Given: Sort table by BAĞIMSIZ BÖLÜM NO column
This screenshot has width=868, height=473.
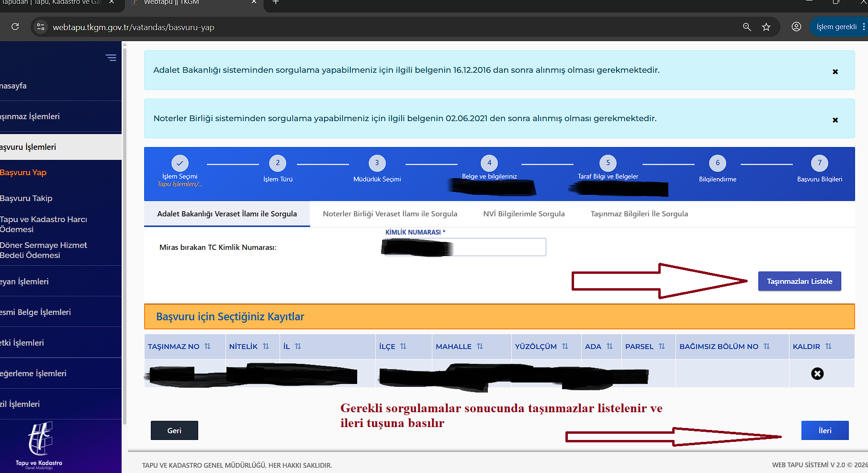Looking at the screenshot, I should pyautogui.click(x=767, y=346).
